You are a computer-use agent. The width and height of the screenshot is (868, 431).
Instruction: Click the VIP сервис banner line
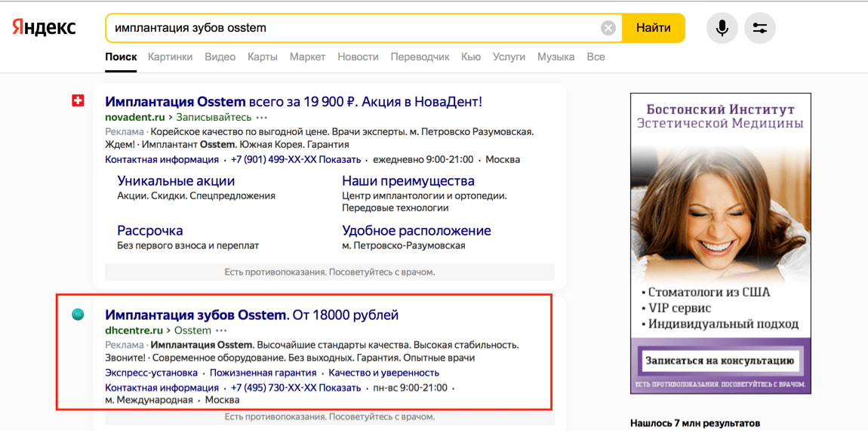pos(676,308)
